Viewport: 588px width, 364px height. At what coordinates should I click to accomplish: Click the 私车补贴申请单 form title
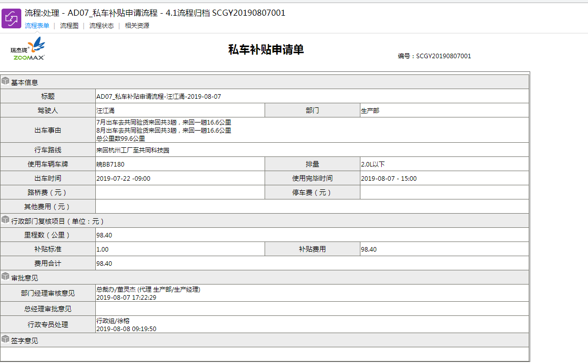click(x=266, y=50)
